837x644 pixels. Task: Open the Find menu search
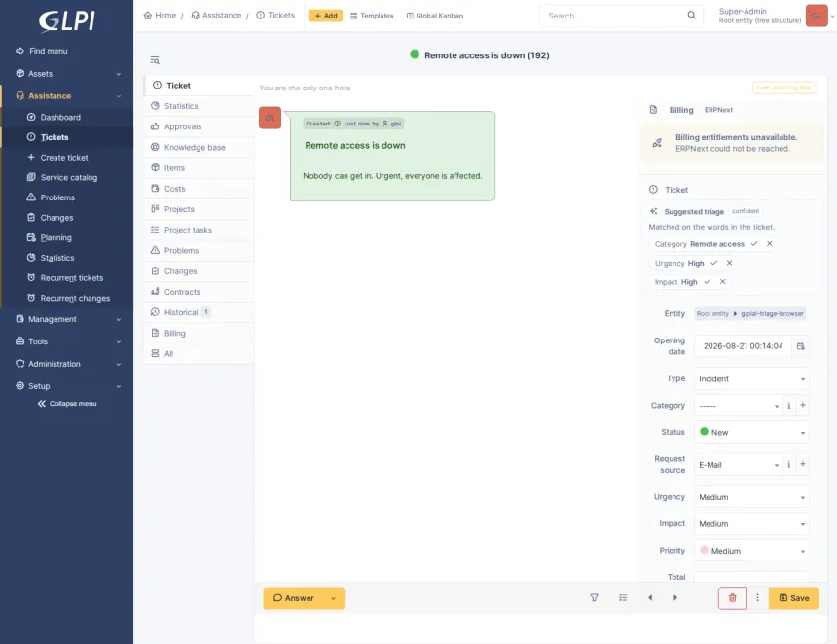(x=42, y=51)
